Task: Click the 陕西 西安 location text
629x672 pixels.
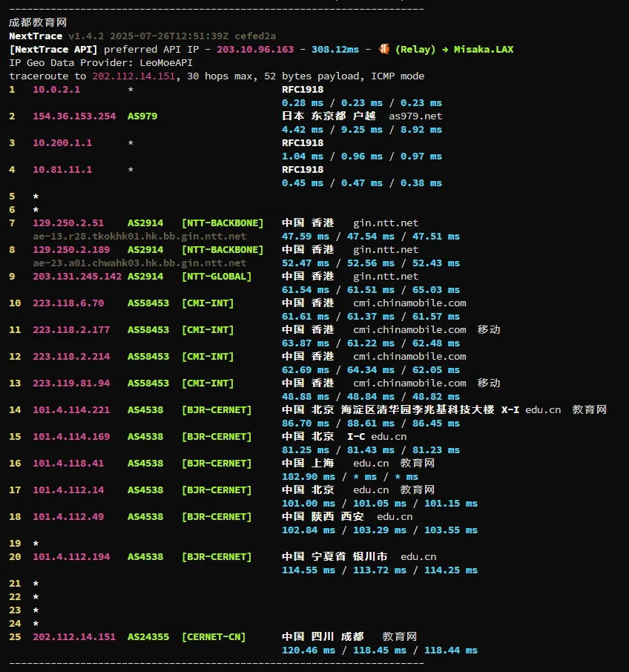Action: (x=337, y=516)
